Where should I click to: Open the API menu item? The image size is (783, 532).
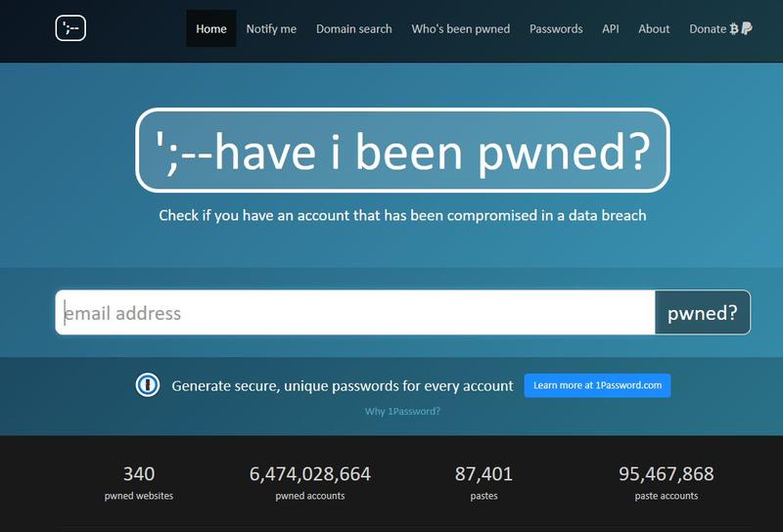pyautogui.click(x=610, y=29)
